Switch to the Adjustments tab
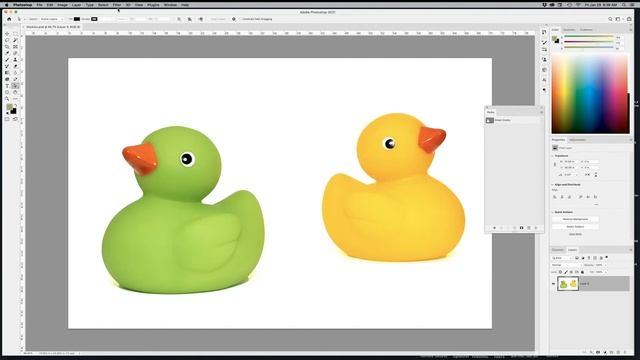 578,140
